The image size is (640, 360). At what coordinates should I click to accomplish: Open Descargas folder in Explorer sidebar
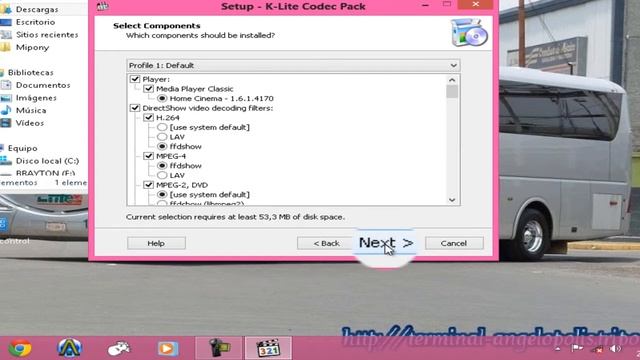pyautogui.click(x=37, y=9)
